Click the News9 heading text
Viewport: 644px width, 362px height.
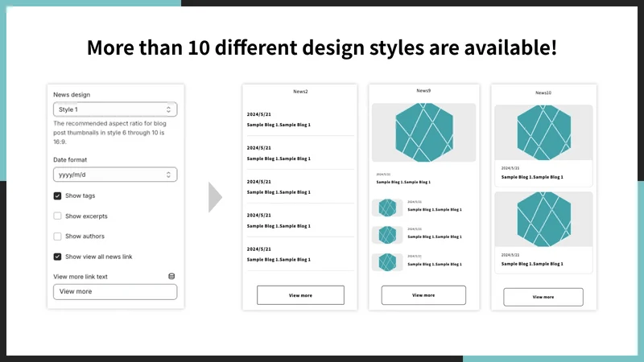pos(423,91)
